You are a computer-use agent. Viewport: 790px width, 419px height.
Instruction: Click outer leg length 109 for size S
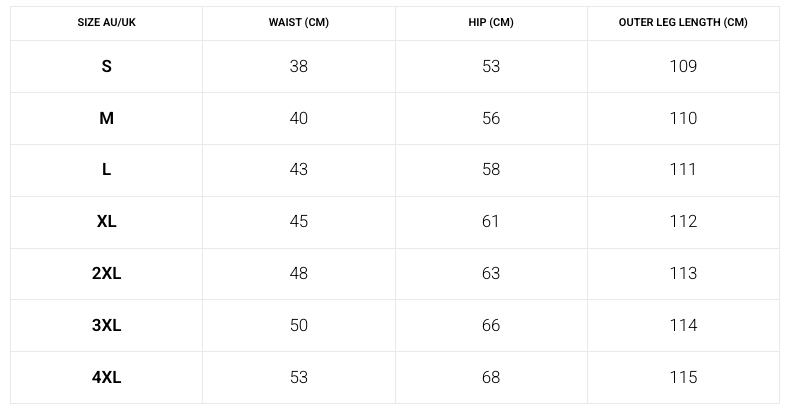click(x=683, y=66)
